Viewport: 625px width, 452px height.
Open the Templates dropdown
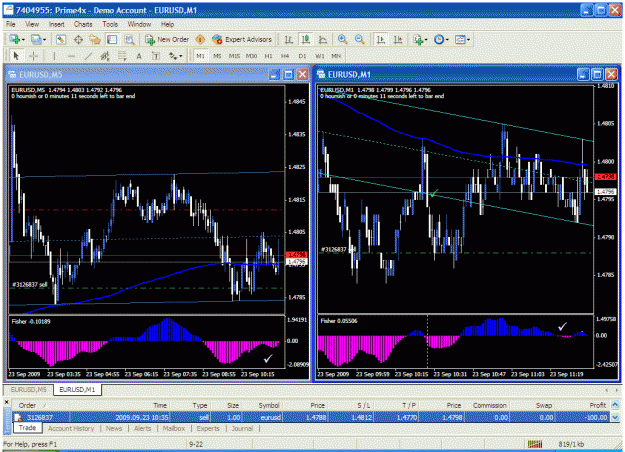[x=462, y=39]
